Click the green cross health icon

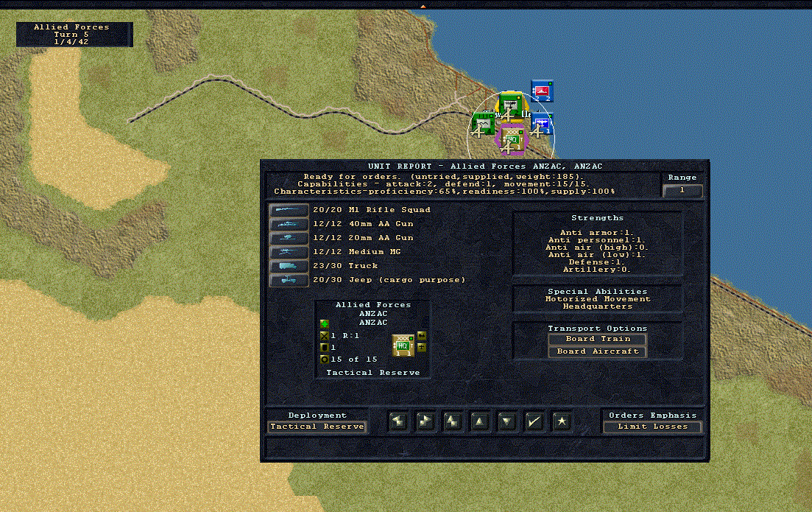point(324,324)
